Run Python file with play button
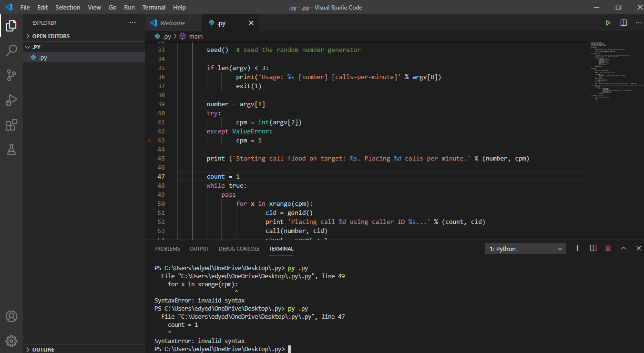 click(x=608, y=23)
